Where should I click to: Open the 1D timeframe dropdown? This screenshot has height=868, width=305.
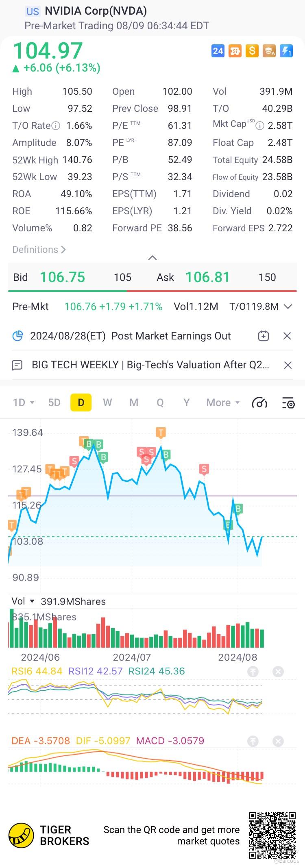(24, 402)
